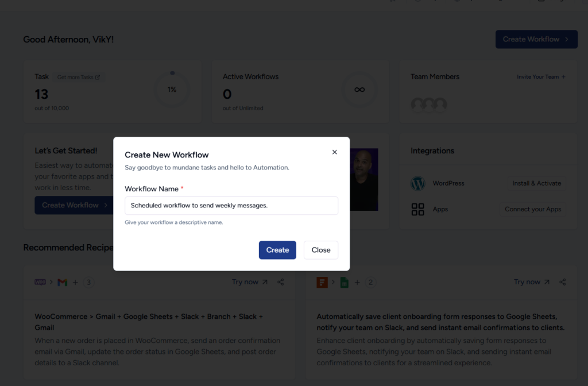The width and height of the screenshot is (588, 386).
Task: Click Install & Activate for WordPress
Action: click(537, 183)
